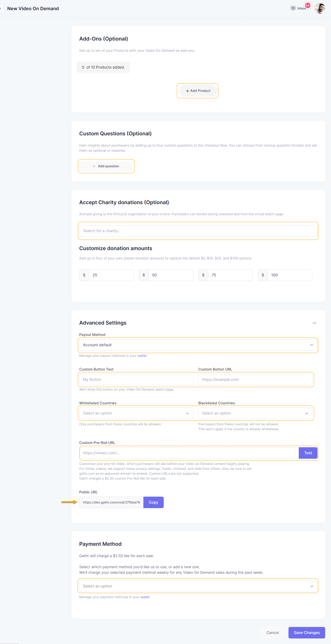Click the Custom Button URL field
331x644 pixels.
pyautogui.click(x=255, y=380)
